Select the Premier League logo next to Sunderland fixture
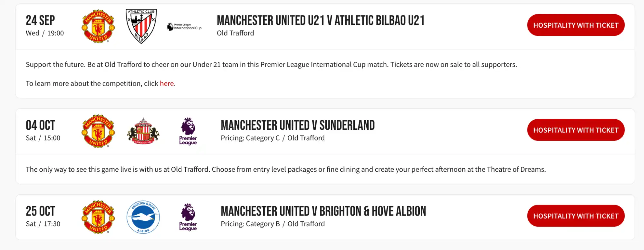The width and height of the screenshot is (644, 250). pyautogui.click(x=187, y=131)
